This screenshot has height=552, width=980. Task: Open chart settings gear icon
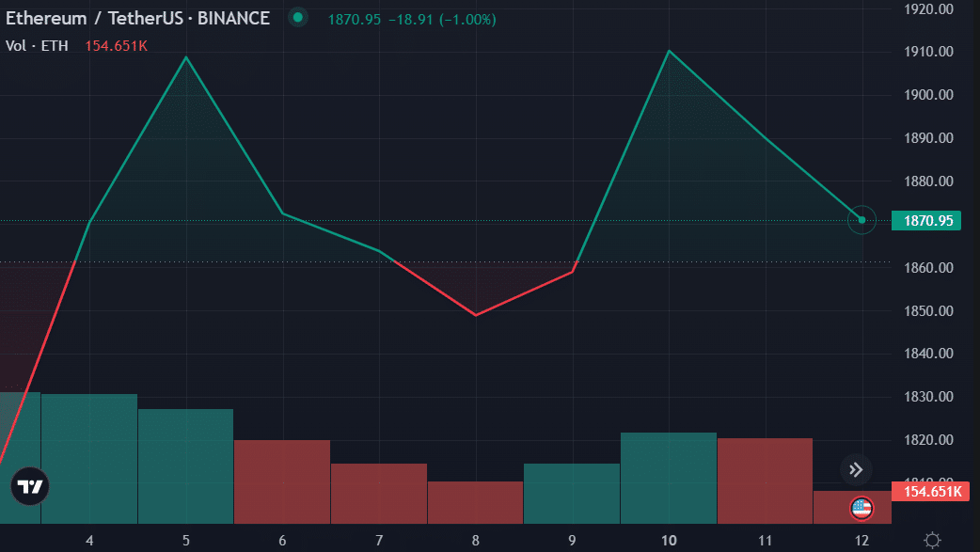[932, 540]
